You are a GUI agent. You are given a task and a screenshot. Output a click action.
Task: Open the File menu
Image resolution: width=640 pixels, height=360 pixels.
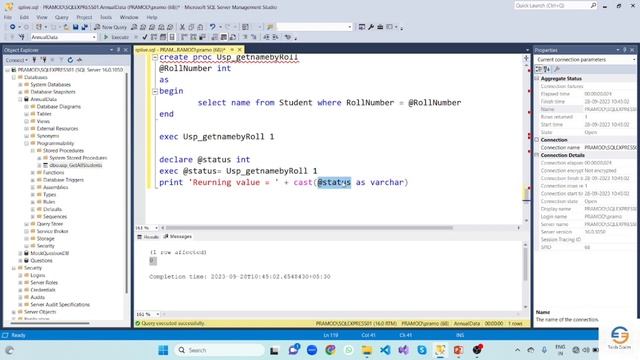click(x=8, y=17)
